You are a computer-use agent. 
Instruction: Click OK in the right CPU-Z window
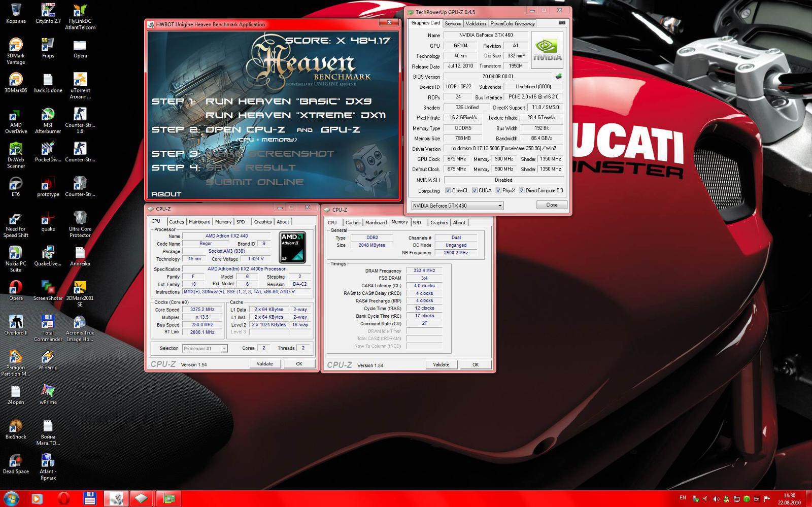[x=476, y=364]
